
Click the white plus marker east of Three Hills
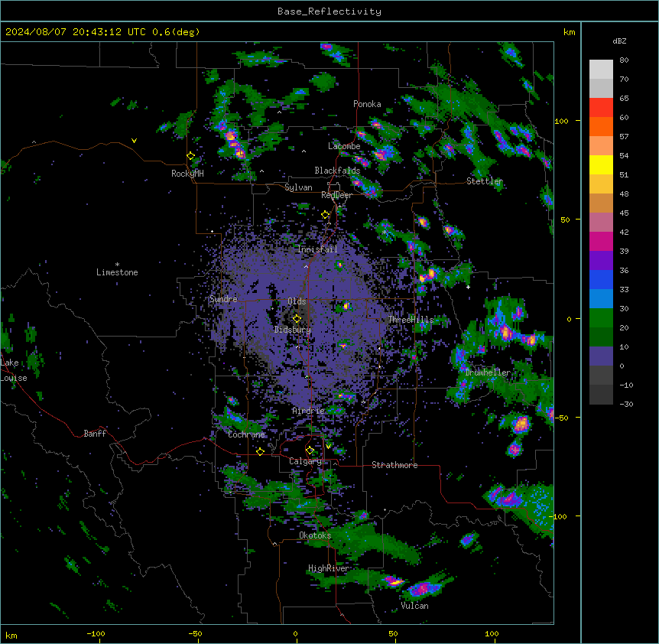pos(468,287)
